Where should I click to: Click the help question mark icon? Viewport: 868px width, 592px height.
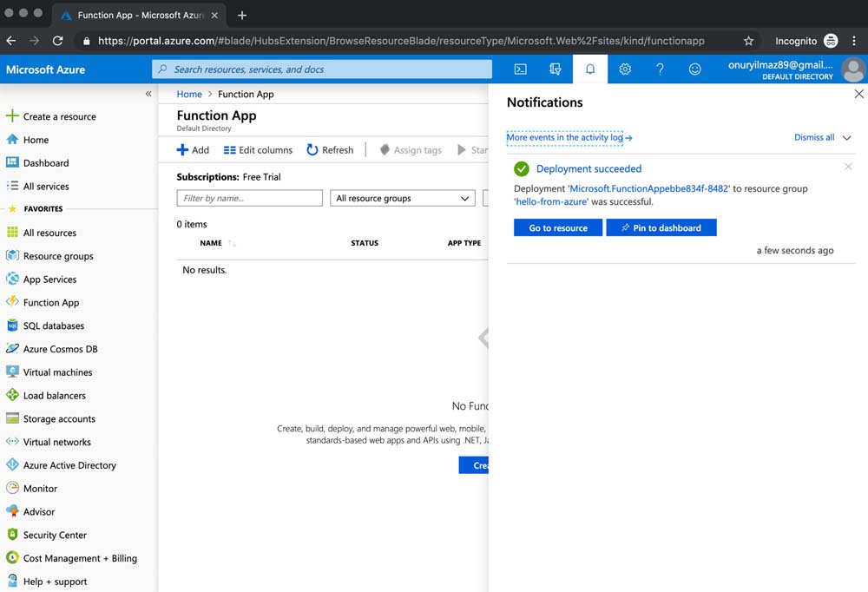click(x=660, y=69)
